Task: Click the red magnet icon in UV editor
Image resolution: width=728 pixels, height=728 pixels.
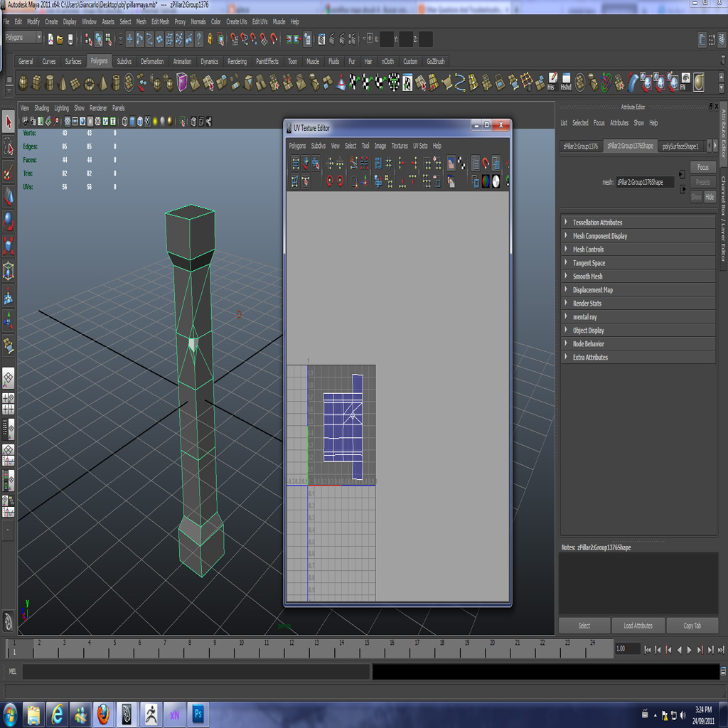Action: pyautogui.click(x=486, y=164)
